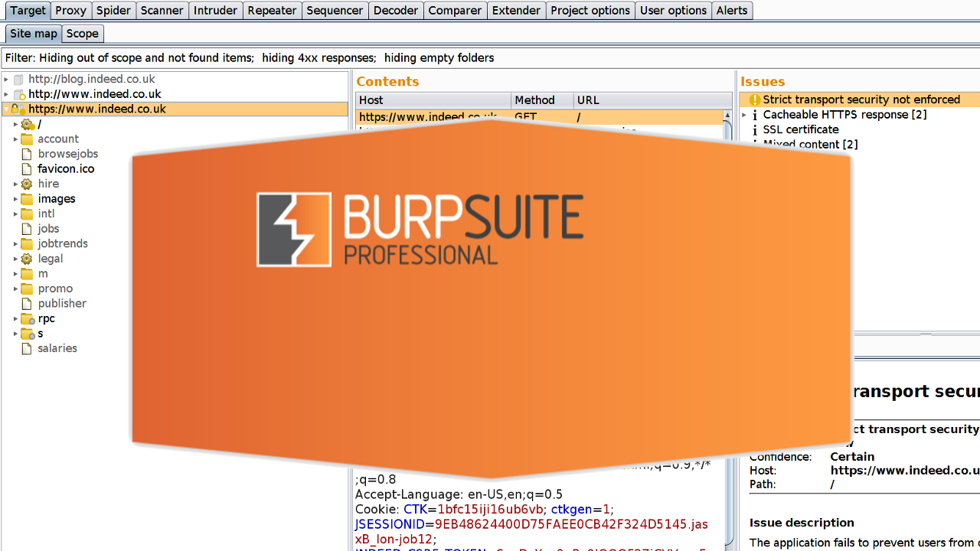Click the folder icon next to "rpc"

click(x=27, y=318)
